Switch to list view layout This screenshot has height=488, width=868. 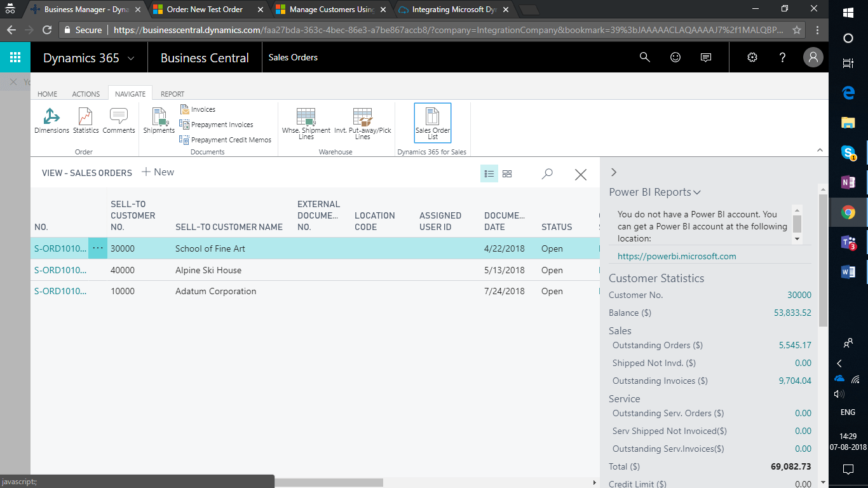[489, 173]
